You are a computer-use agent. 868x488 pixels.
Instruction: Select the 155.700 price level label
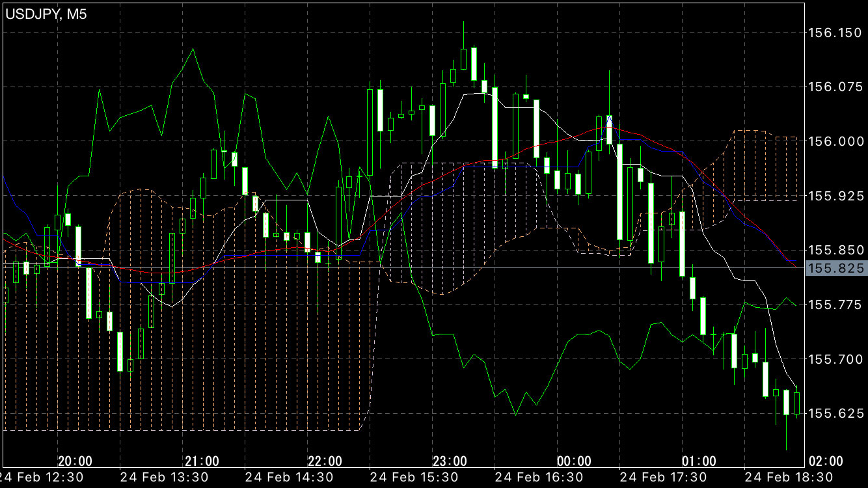pyautogui.click(x=834, y=359)
